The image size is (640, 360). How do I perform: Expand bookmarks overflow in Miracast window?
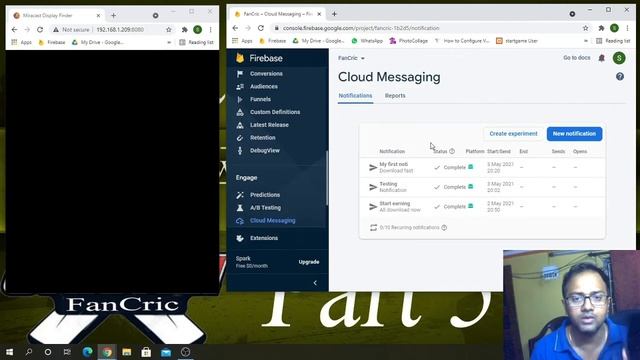pyautogui.click(x=169, y=42)
